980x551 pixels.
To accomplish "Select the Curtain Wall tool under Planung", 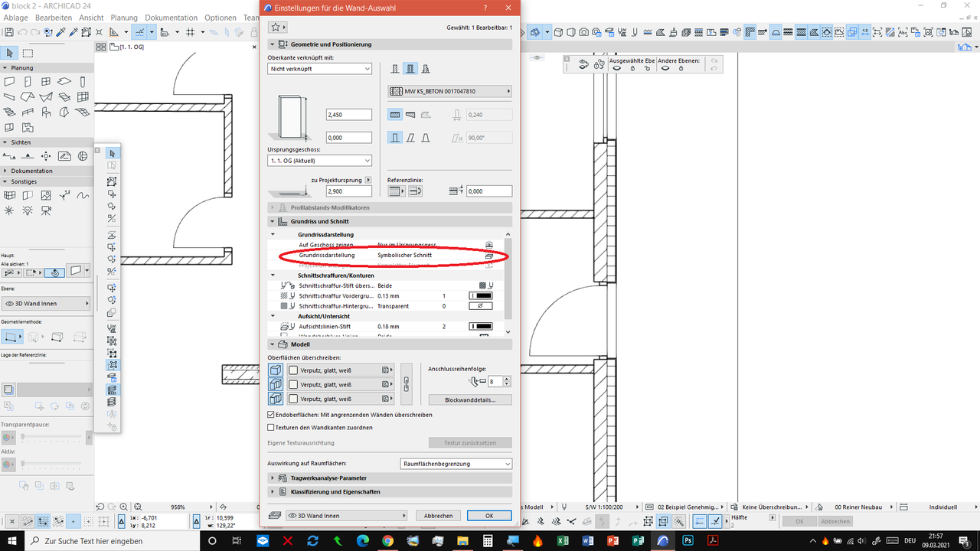I will (x=83, y=97).
